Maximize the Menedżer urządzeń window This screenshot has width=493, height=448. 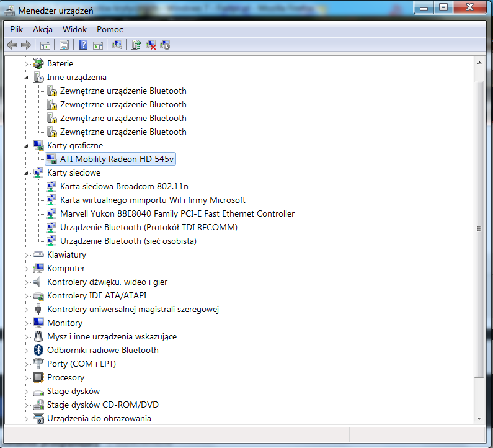coord(443,7)
